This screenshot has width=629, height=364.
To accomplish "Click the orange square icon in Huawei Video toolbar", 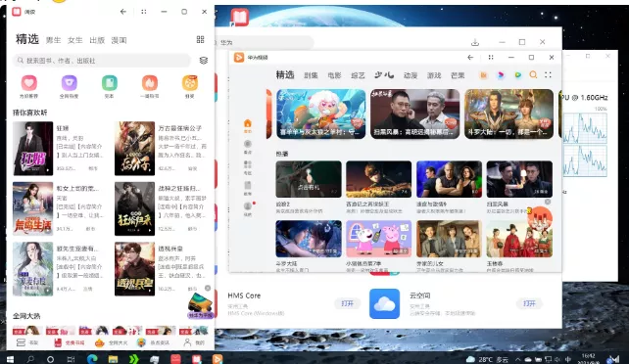I will click(x=483, y=75).
